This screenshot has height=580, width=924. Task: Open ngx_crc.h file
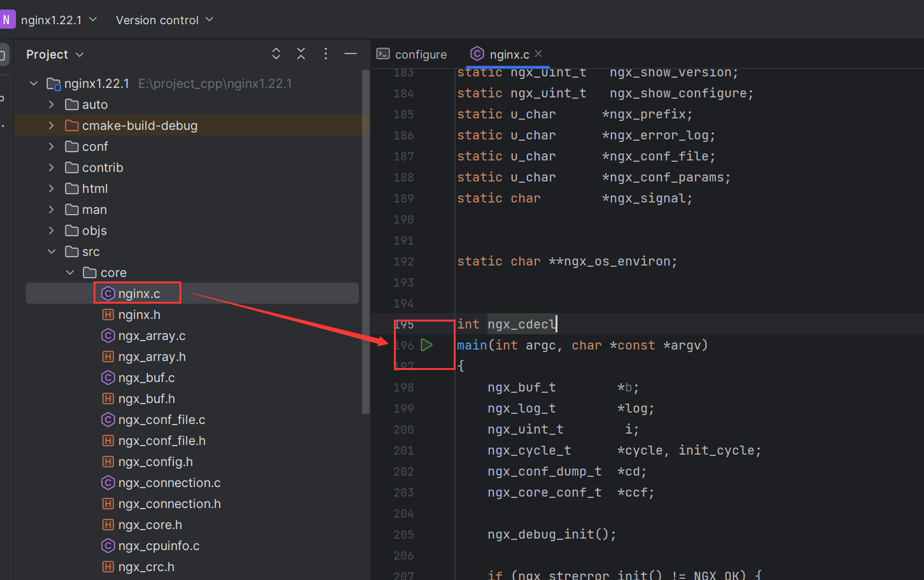click(146, 567)
